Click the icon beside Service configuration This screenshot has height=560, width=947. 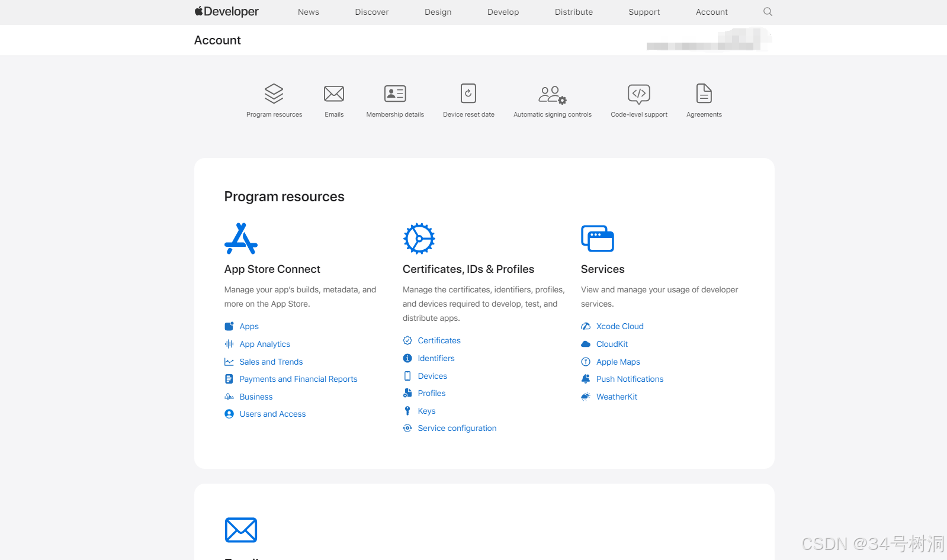pyautogui.click(x=407, y=428)
